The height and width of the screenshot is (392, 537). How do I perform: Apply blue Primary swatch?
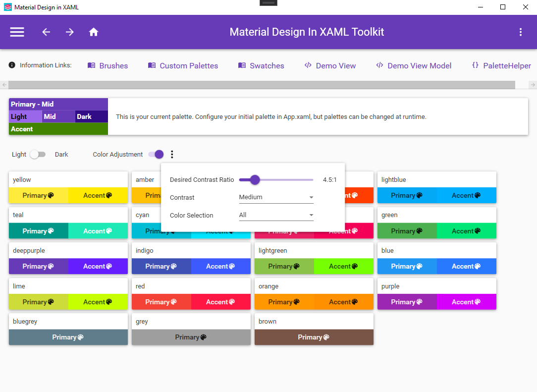click(x=407, y=266)
